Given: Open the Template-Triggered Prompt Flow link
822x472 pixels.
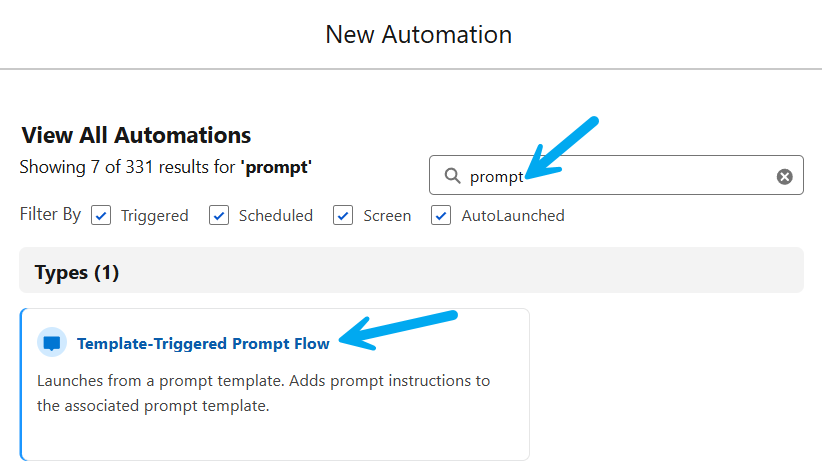Looking at the screenshot, I should (203, 343).
